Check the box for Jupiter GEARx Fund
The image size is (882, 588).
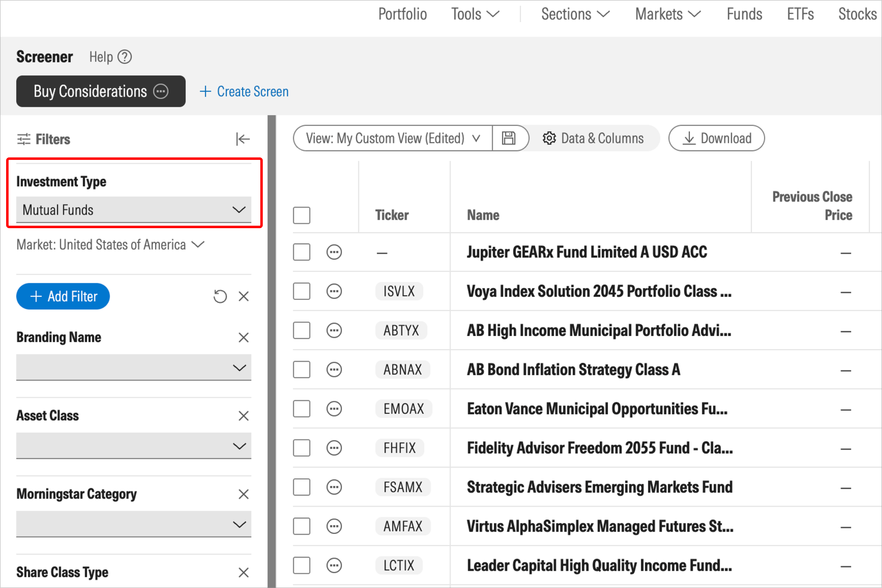pyautogui.click(x=301, y=252)
